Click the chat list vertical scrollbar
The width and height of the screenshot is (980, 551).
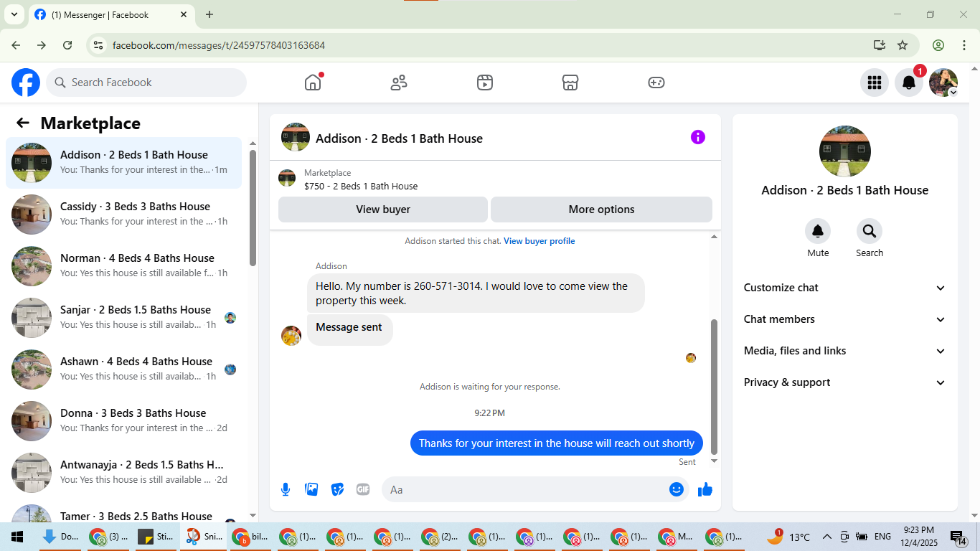click(253, 208)
